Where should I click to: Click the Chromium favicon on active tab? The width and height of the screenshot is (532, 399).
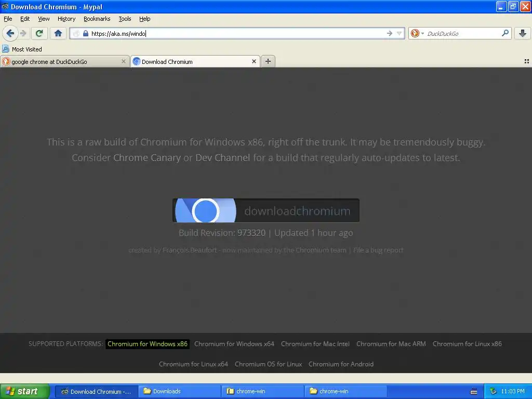click(x=137, y=61)
